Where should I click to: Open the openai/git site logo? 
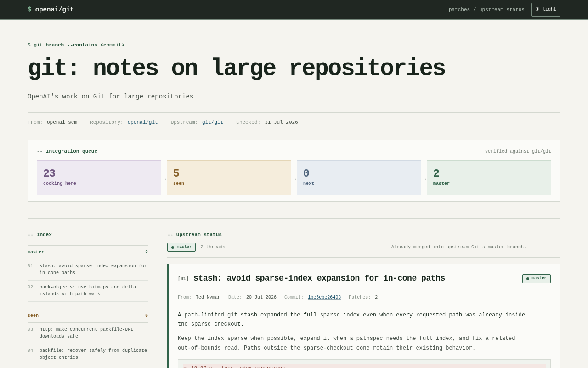51,10
